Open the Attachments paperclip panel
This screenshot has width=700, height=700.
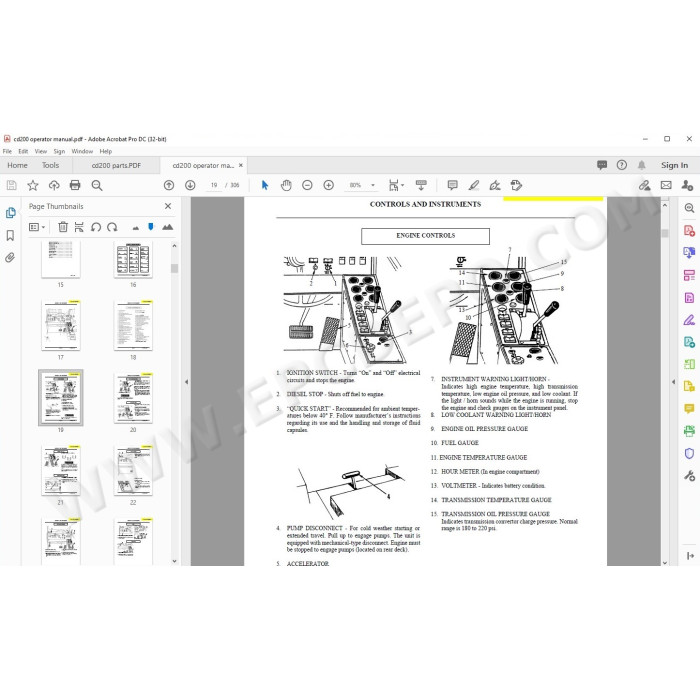[x=10, y=258]
